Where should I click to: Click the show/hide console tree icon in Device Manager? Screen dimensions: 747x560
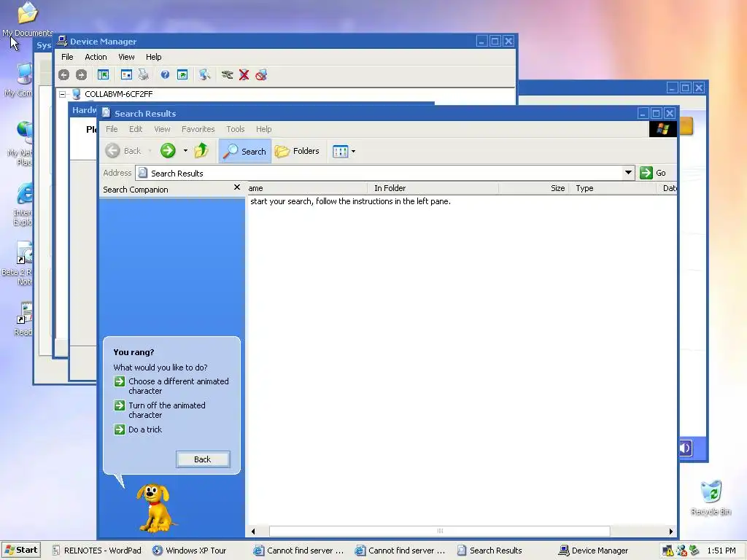(103, 75)
